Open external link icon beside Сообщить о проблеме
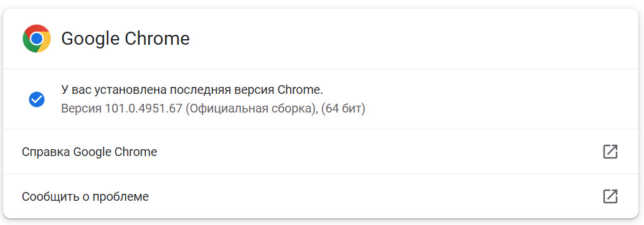This screenshot has width=644, height=225. click(610, 196)
